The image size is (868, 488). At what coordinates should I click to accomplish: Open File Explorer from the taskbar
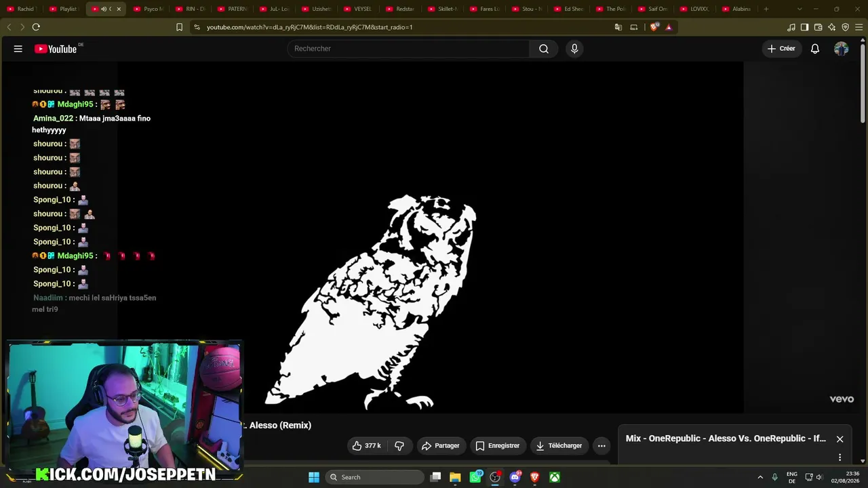[x=455, y=477]
